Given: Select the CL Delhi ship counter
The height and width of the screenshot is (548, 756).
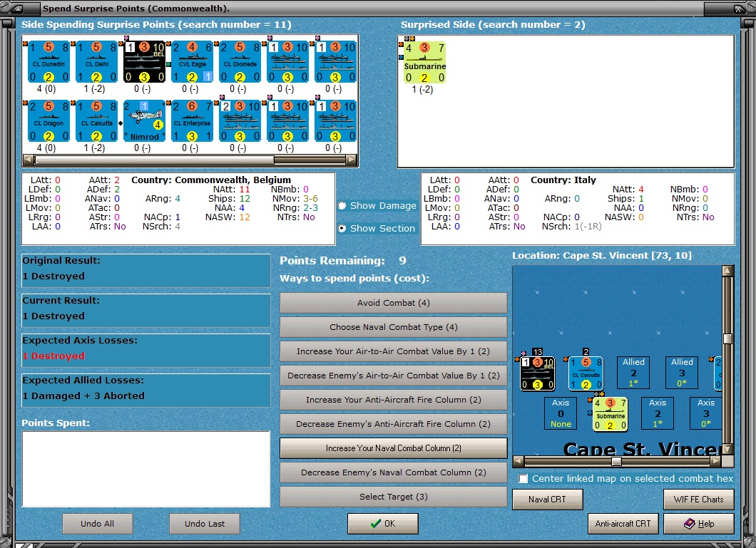Looking at the screenshot, I should (x=97, y=62).
